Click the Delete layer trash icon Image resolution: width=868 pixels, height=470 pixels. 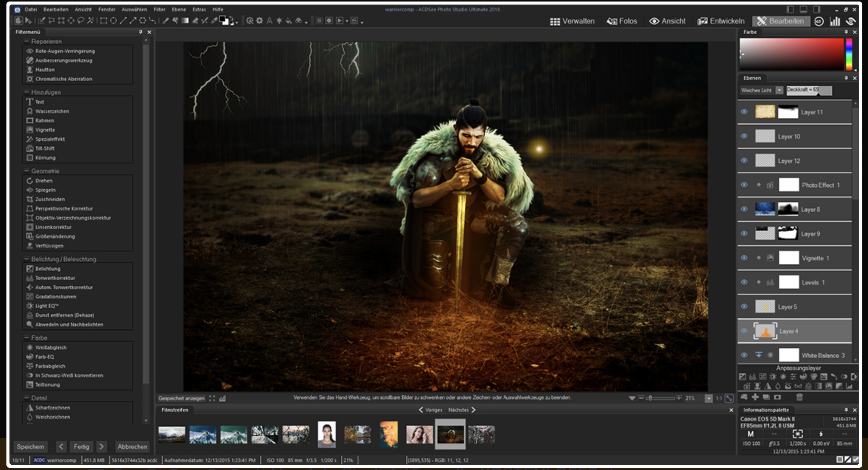800,397
